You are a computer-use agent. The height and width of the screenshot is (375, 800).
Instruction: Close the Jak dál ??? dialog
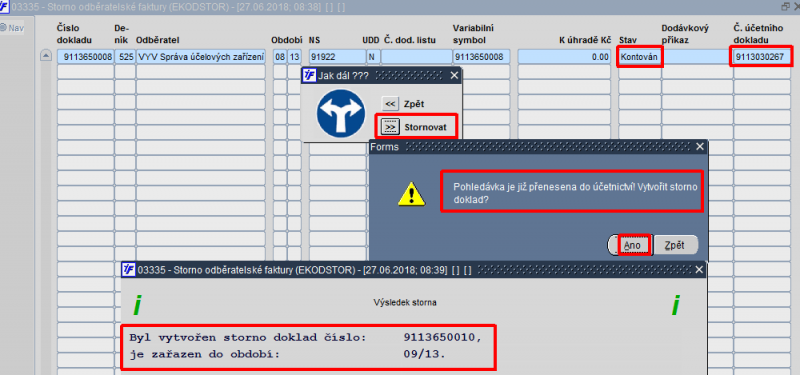pos(455,76)
